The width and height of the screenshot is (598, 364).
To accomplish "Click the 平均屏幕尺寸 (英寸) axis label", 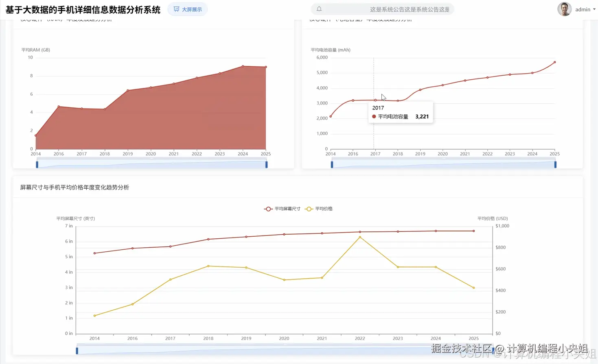I will coord(76,218).
